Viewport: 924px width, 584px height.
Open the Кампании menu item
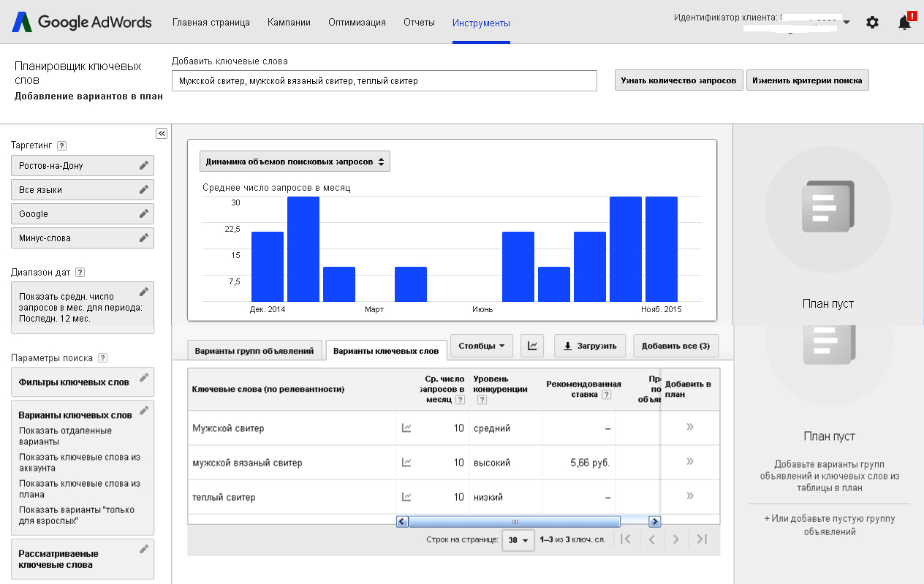pyautogui.click(x=289, y=23)
